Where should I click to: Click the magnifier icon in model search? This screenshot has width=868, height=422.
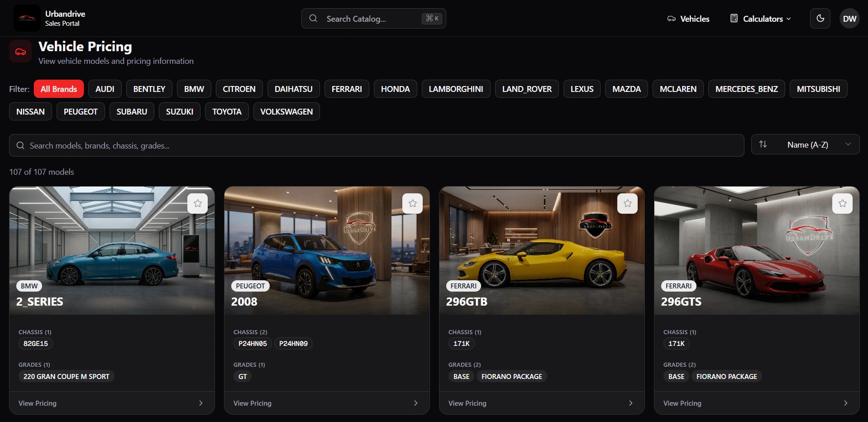[20, 145]
